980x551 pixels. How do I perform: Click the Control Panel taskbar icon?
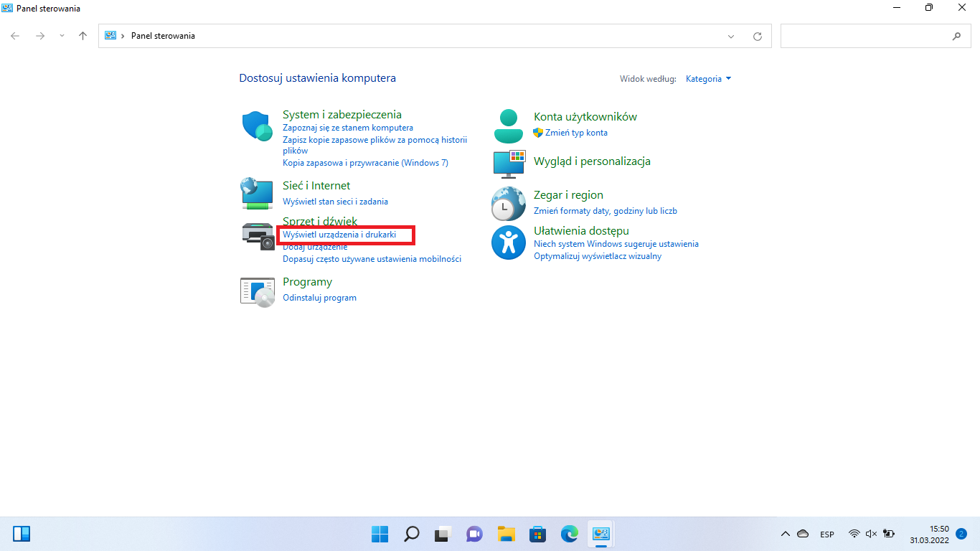600,534
